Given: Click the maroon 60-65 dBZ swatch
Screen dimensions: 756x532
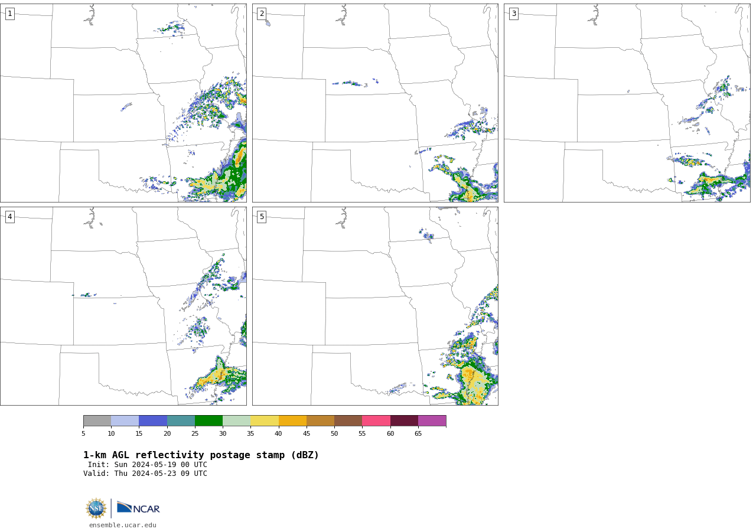Looking at the screenshot, I should [404, 420].
